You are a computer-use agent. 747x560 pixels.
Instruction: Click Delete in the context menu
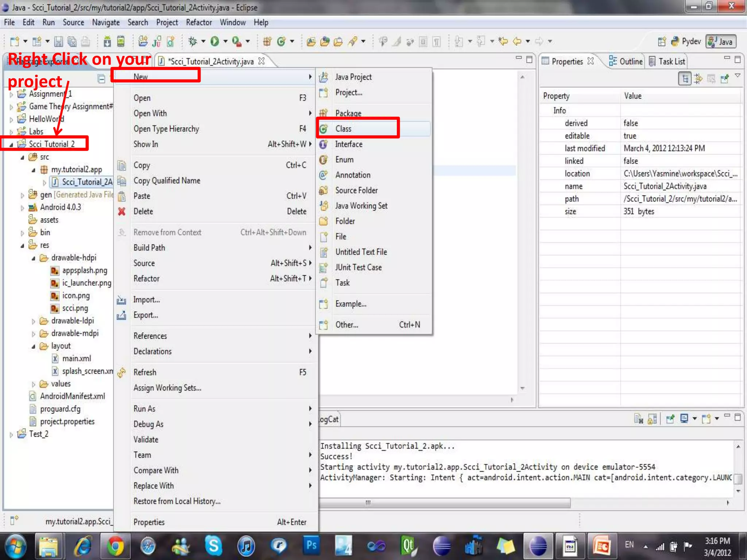click(215, 211)
